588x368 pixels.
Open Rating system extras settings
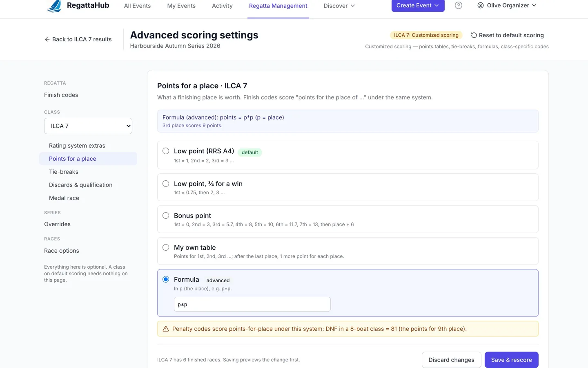[x=77, y=146]
